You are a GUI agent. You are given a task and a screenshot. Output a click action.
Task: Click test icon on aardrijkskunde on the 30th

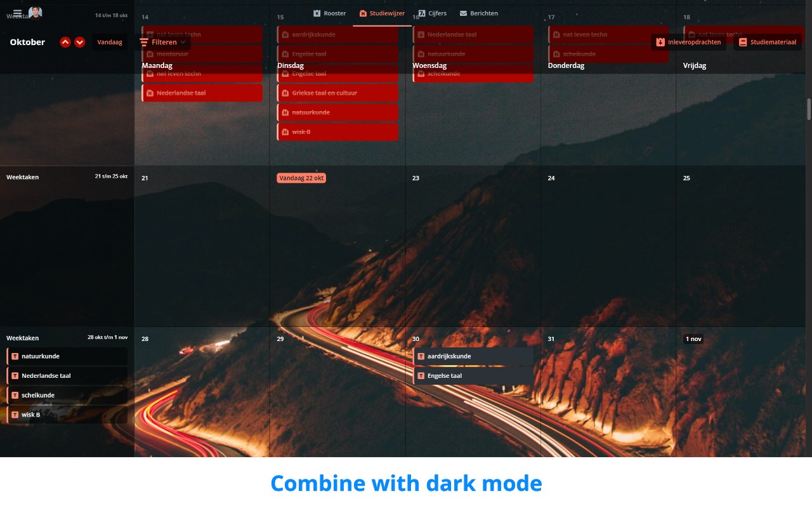[421, 356]
